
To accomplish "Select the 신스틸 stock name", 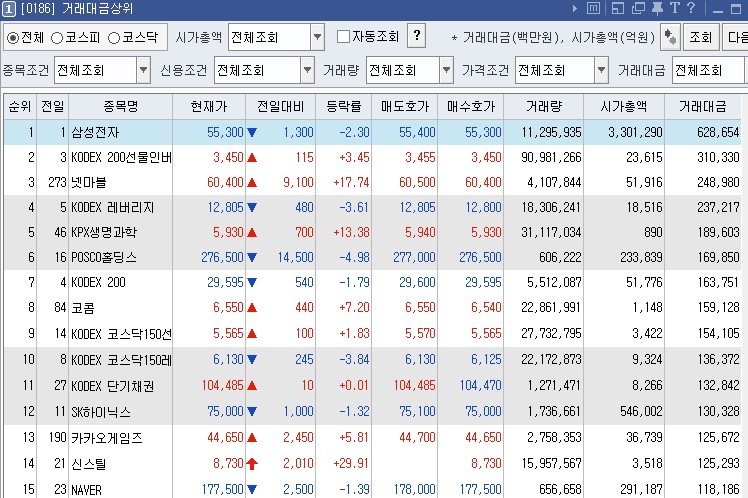I will (x=89, y=464).
